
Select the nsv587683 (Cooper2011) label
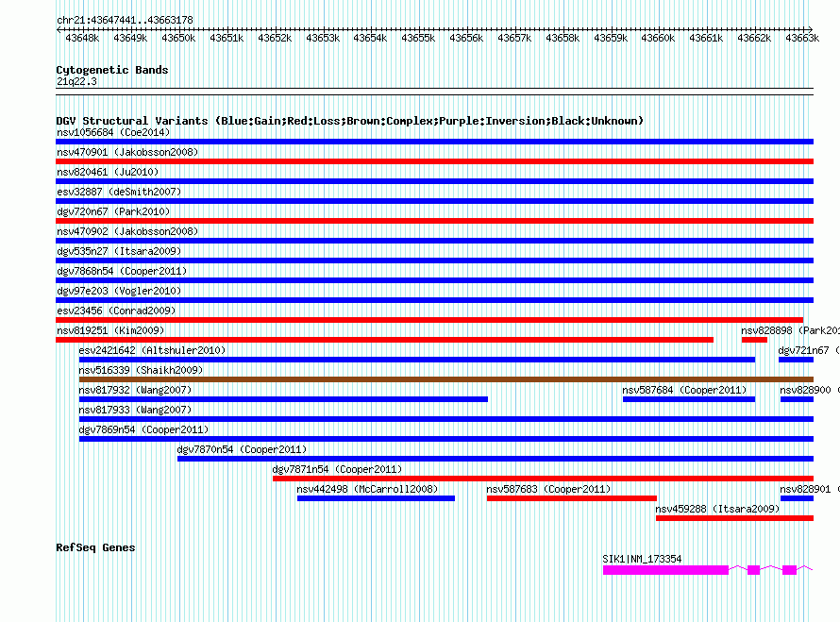(548, 489)
